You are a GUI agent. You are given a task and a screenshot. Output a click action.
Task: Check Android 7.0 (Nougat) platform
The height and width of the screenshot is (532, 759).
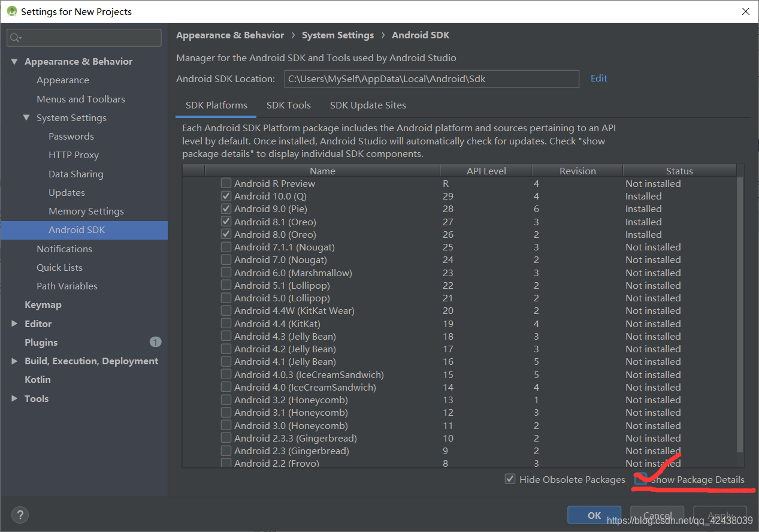click(x=226, y=259)
